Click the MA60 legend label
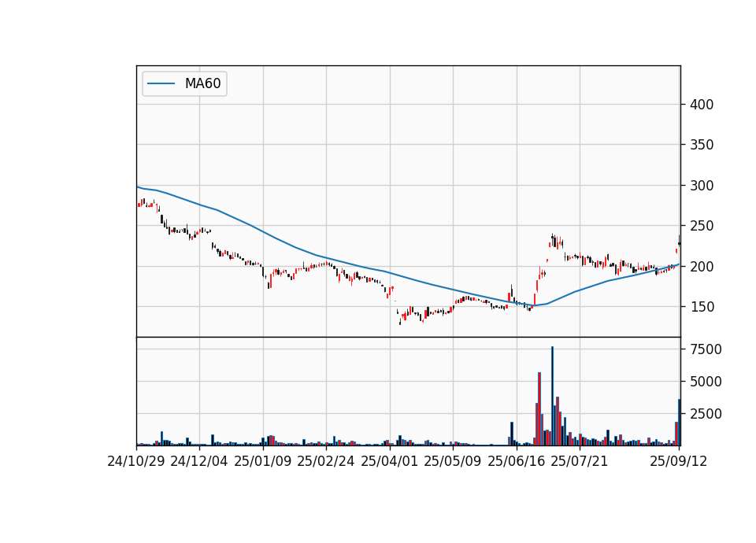This screenshot has width=756, height=543. [202, 83]
